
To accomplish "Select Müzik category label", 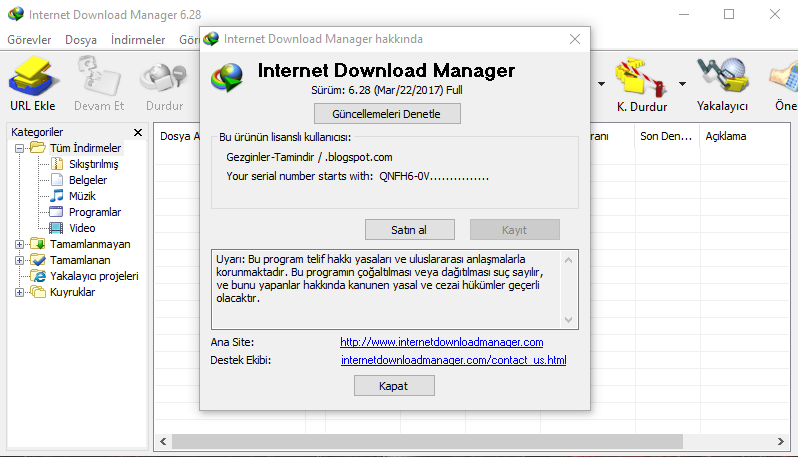I will [x=82, y=195].
